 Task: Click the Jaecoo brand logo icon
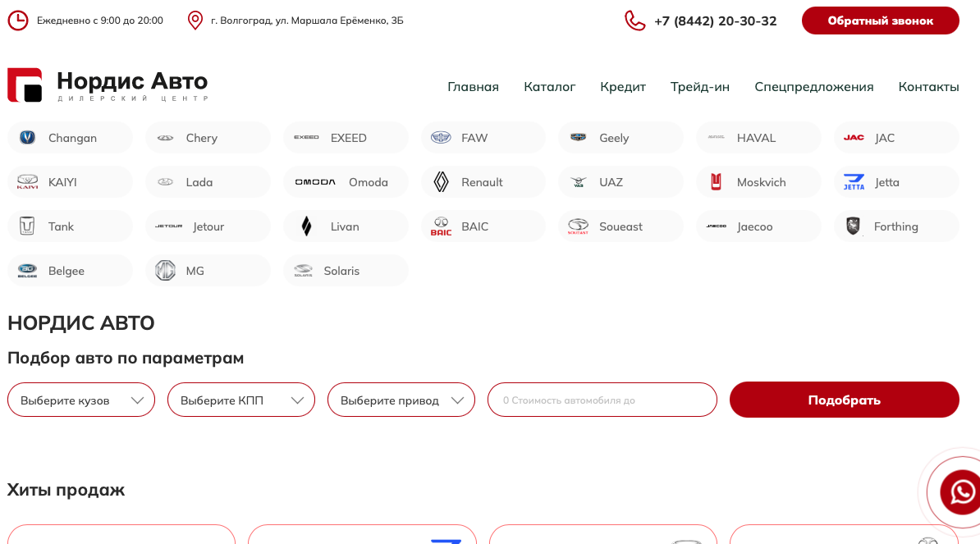click(717, 226)
